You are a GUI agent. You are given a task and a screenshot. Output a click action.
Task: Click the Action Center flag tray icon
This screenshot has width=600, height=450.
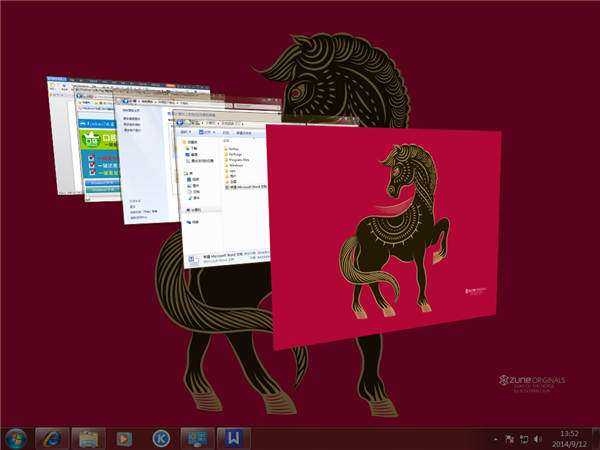tap(509, 438)
